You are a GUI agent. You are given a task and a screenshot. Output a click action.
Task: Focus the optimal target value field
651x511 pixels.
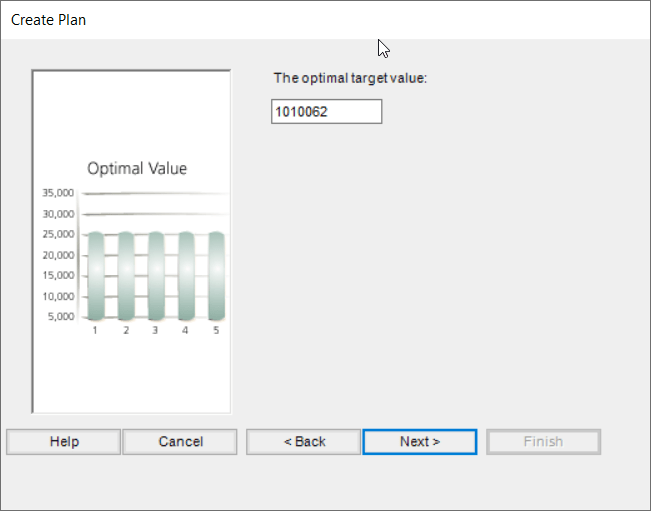[x=326, y=112]
